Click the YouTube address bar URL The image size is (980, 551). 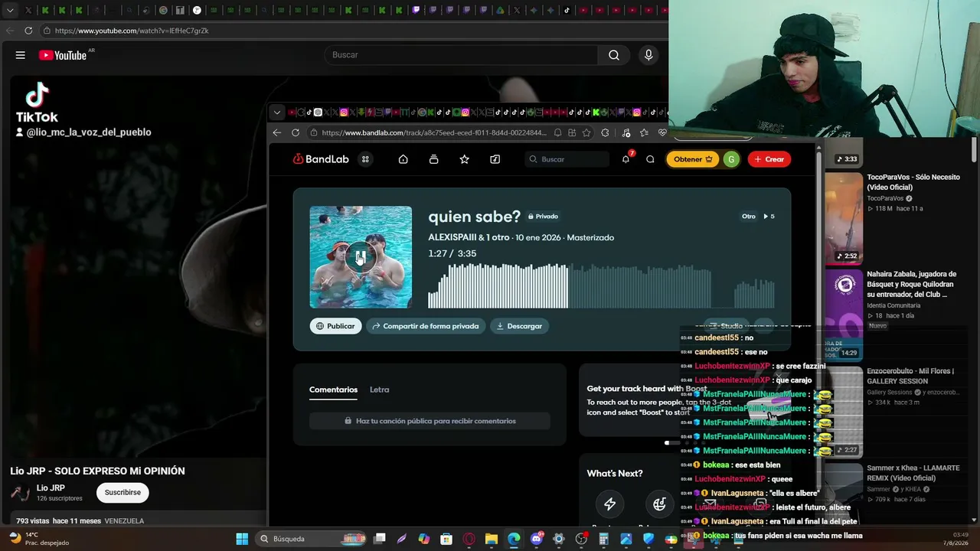(x=132, y=31)
